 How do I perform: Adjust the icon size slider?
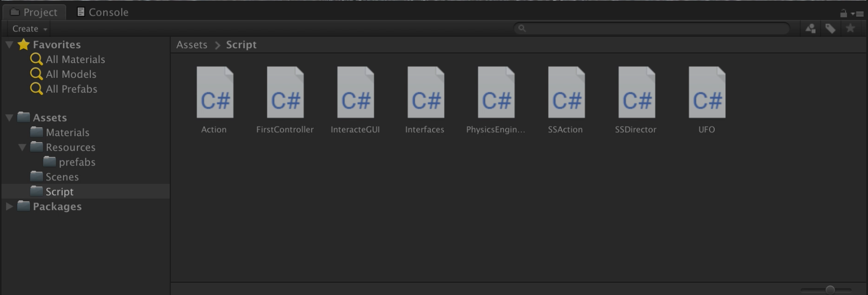click(x=830, y=290)
